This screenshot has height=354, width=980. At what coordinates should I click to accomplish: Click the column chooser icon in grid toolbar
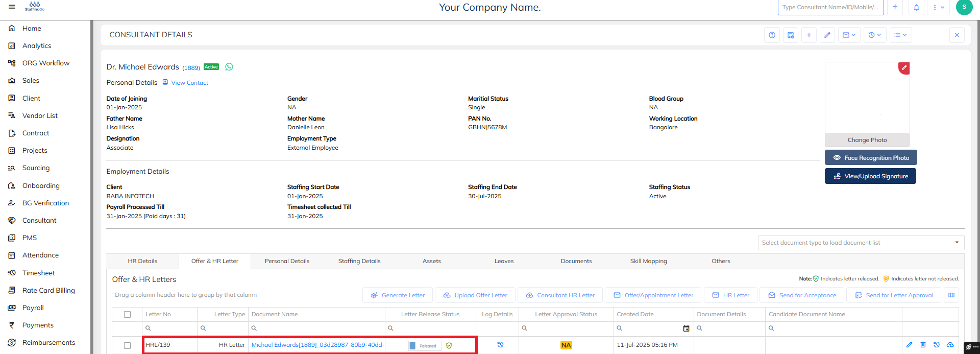click(x=951, y=295)
